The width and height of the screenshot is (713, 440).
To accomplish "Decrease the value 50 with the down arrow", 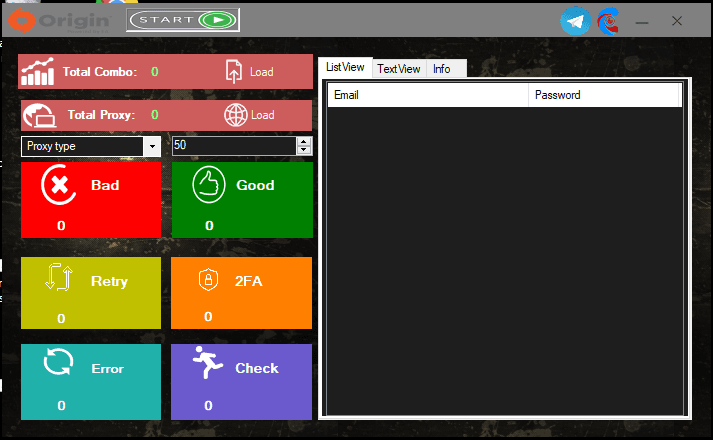I will point(303,151).
